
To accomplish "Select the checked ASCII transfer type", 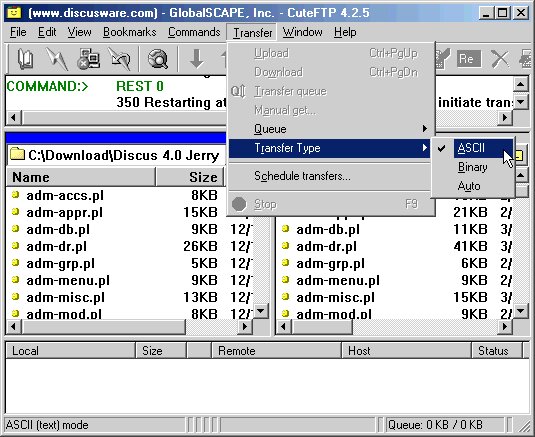I will (473, 148).
